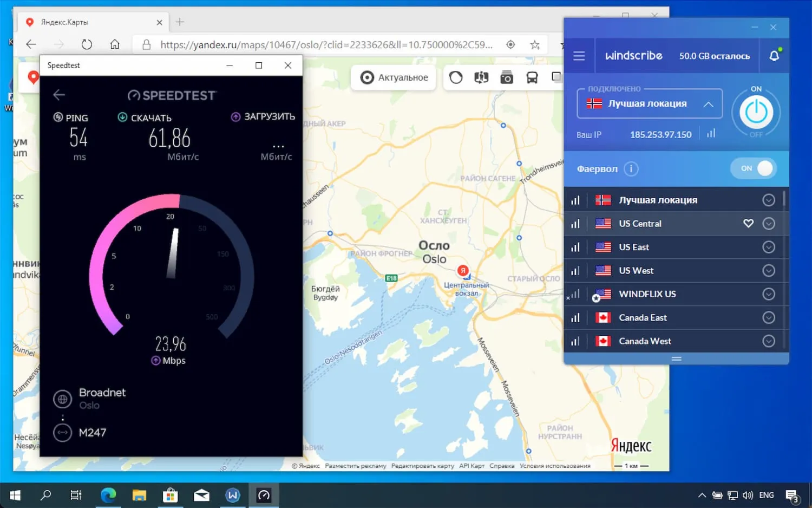This screenshot has width=812, height=508.
Task: Turn off the Windscribe firewall switch
Action: coord(754,168)
